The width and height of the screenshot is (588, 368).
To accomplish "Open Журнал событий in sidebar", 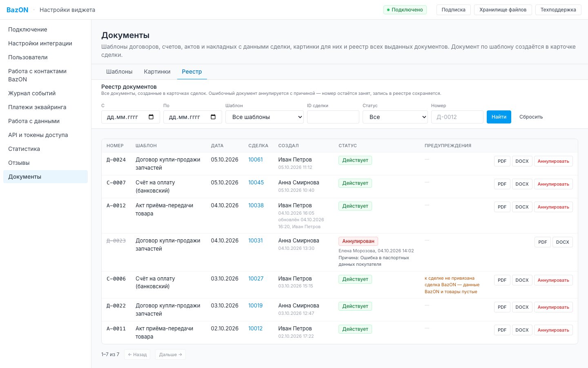I will point(45,93).
